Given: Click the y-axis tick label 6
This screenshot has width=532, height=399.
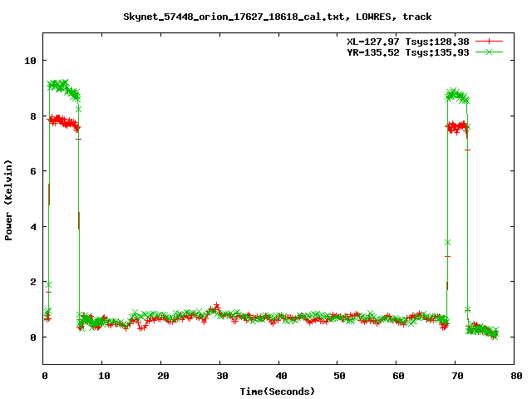Looking at the screenshot, I should [33, 171].
